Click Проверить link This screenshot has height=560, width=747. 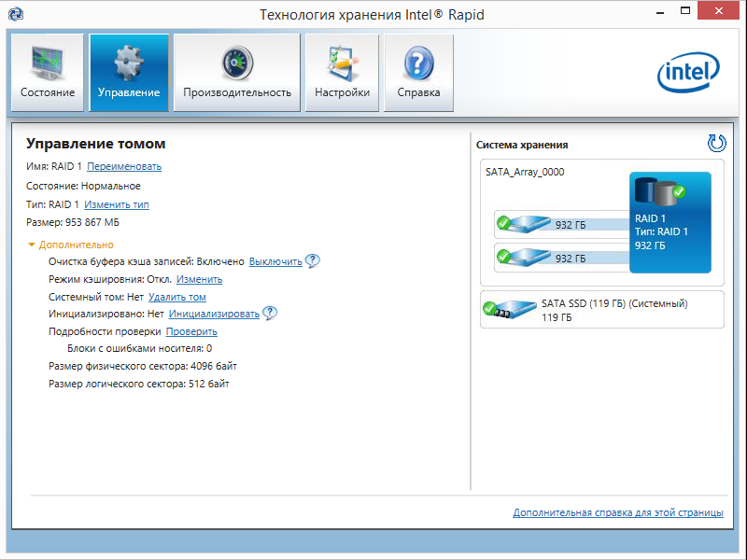[x=191, y=332]
